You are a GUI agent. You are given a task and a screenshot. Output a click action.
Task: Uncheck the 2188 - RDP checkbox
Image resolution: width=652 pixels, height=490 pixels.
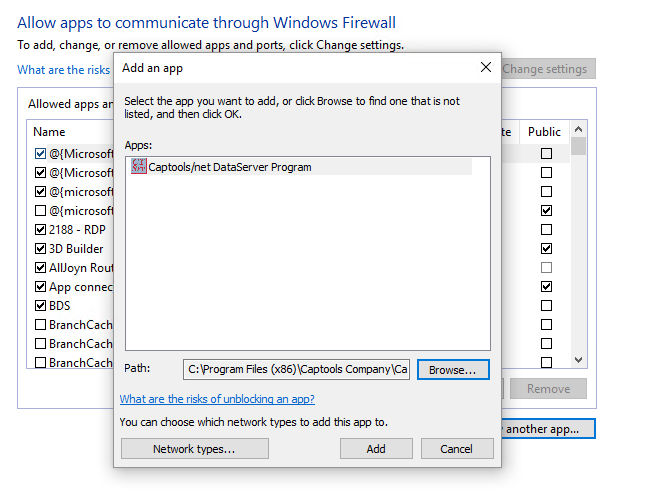coord(40,230)
